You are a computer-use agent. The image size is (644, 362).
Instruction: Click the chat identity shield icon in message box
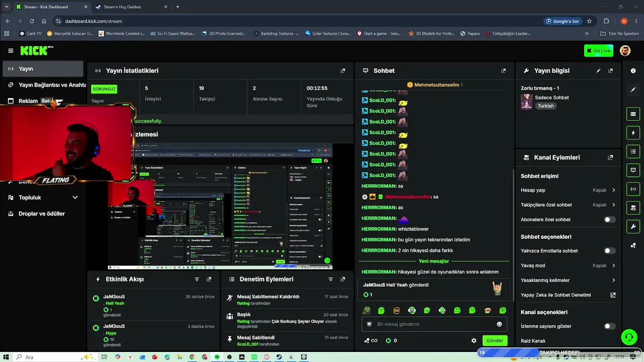[369, 324]
